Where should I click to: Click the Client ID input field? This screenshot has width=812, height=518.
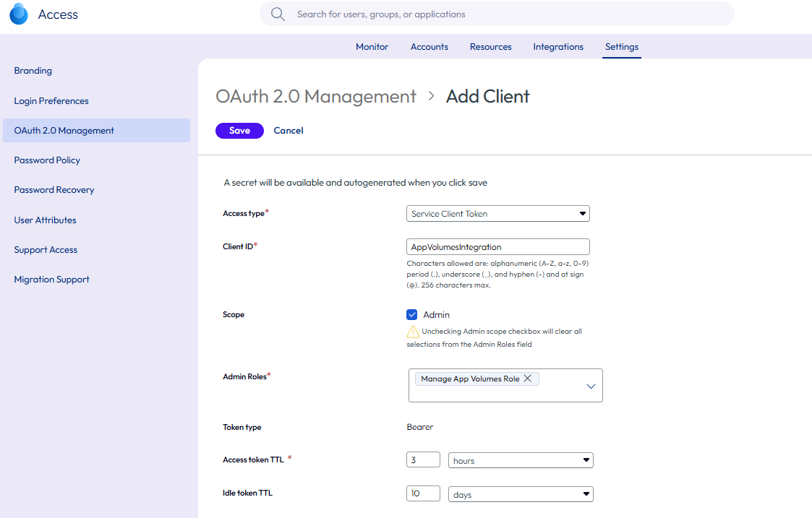[x=497, y=247]
